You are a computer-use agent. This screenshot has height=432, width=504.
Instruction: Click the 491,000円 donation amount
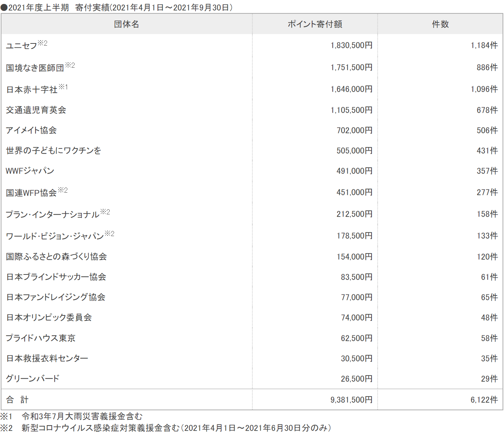[x=354, y=171]
